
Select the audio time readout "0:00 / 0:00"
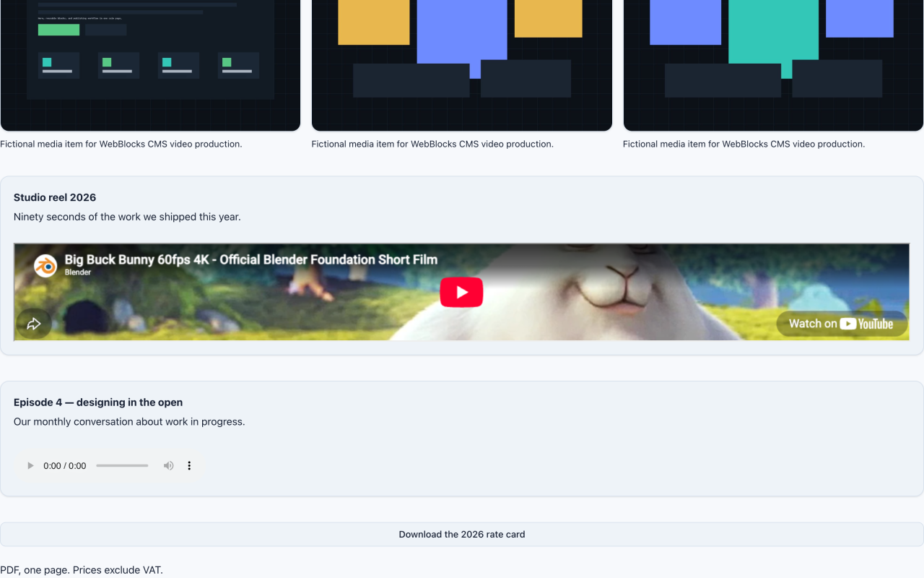[65, 466]
